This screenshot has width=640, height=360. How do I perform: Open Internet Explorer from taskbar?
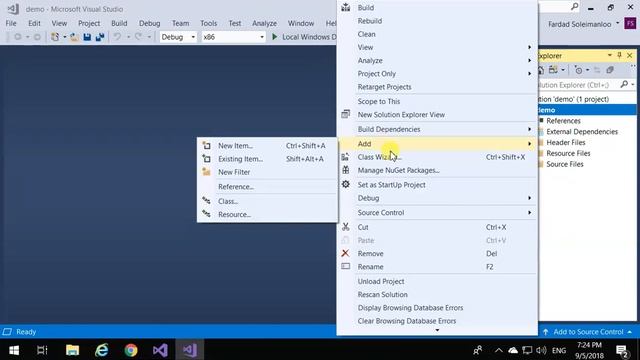(x=102, y=350)
